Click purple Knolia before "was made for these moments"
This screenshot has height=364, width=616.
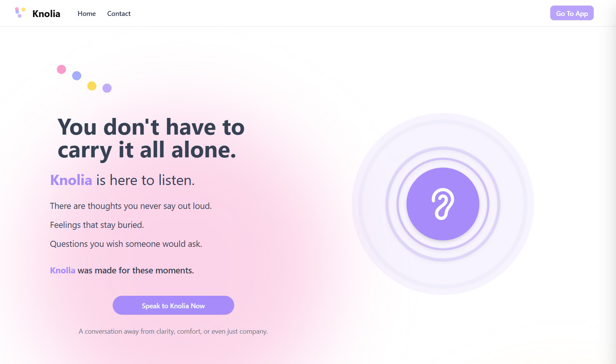[x=63, y=270]
